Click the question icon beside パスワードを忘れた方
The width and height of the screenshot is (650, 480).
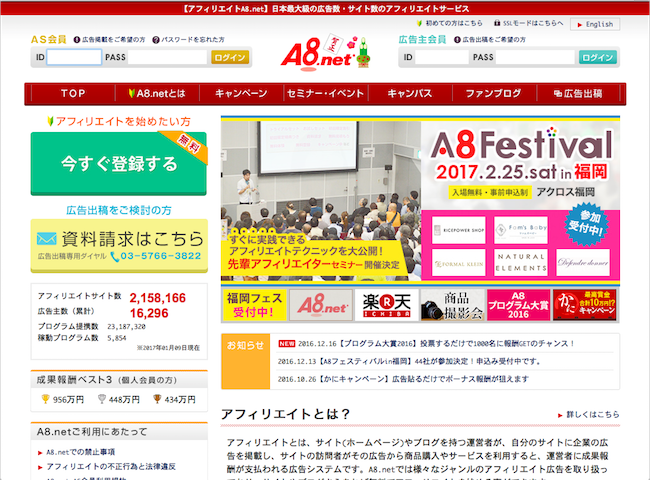[x=156, y=40]
